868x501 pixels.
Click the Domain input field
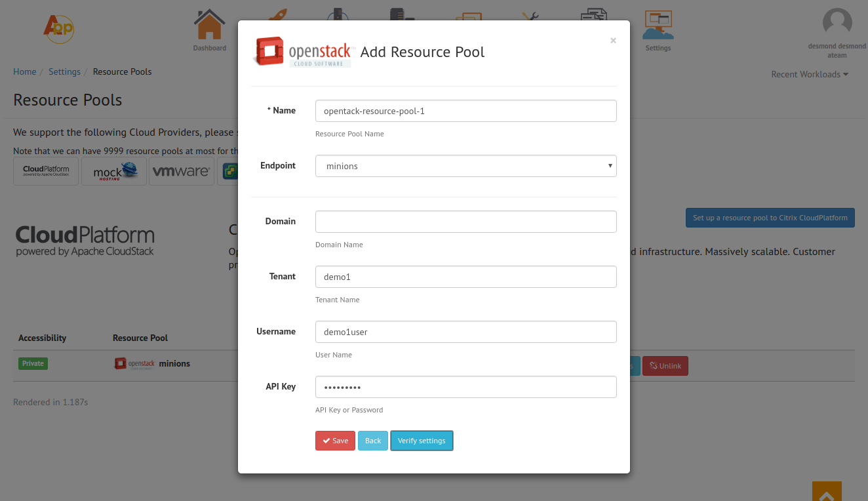466,222
